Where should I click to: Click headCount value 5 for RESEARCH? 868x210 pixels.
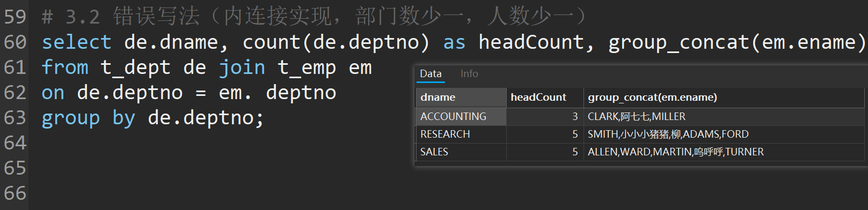[x=545, y=134]
